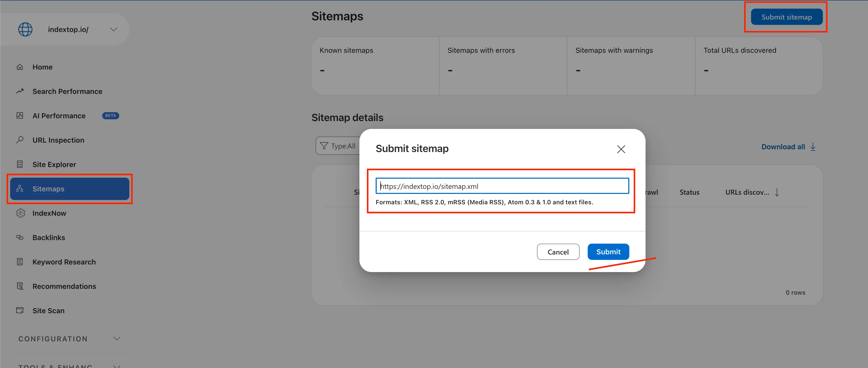The width and height of the screenshot is (868, 368).
Task: Click the Total URLs discovered label
Action: point(740,50)
